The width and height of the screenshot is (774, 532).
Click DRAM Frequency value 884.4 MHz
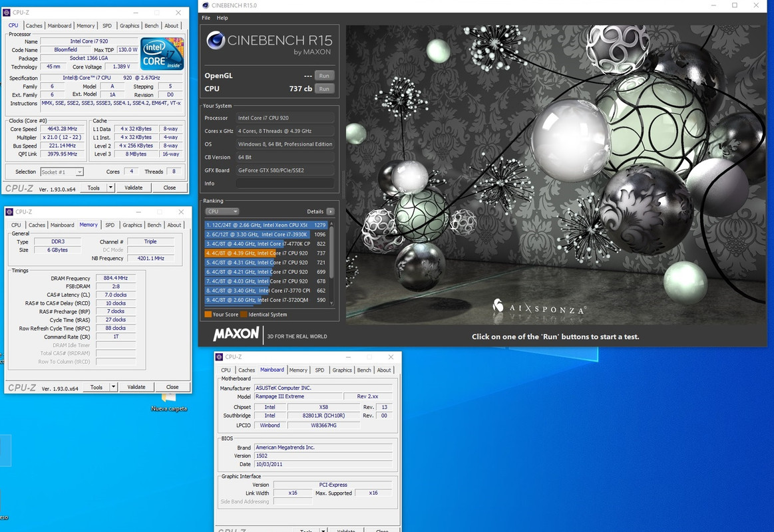click(116, 278)
